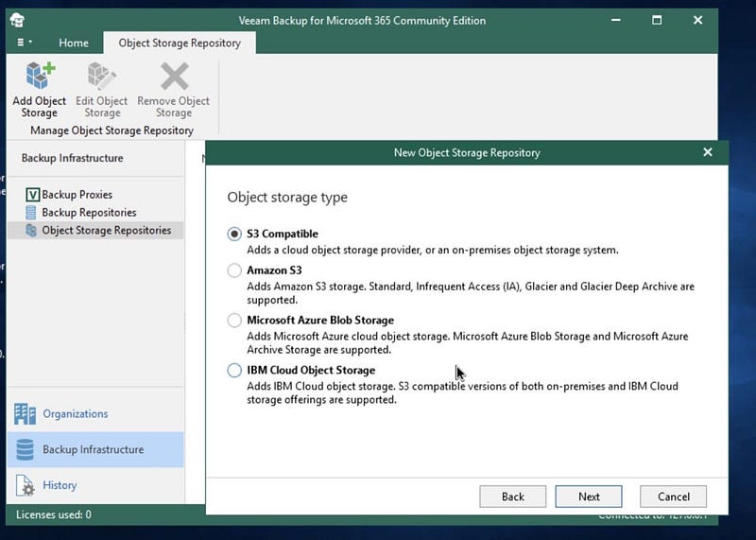Click the Remove Object Storage icon
This screenshot has height=540, width=756.
pyautogui.click(x=174, y=76)
